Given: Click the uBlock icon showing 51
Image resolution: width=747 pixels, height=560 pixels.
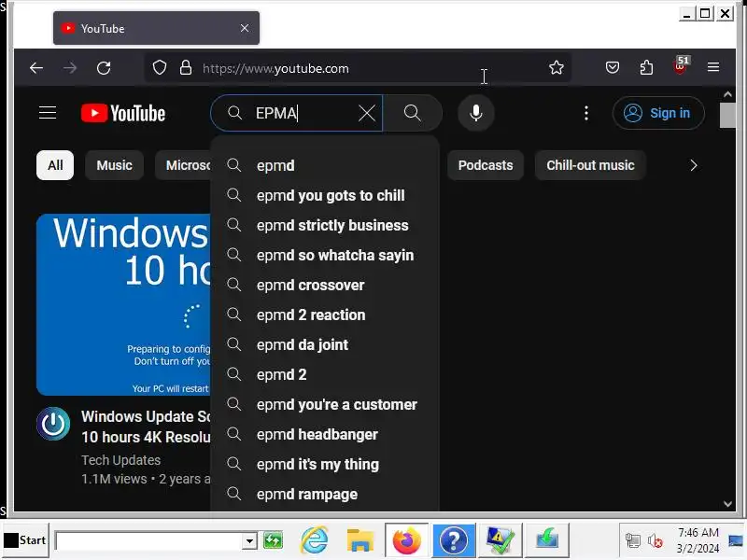Looking at the screenshot, I should [681, 65].
